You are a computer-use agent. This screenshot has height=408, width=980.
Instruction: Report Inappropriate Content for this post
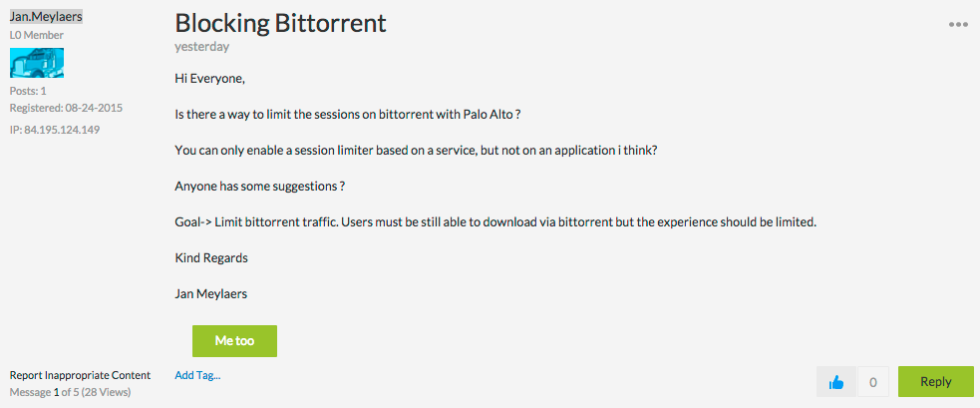[80, 375]
